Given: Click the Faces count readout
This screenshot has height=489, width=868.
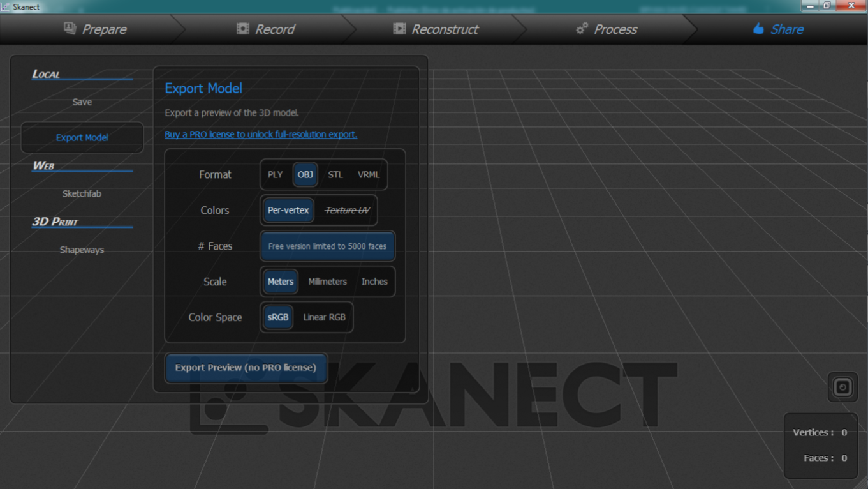Looking at the screenshot, I should click(825, 458).
